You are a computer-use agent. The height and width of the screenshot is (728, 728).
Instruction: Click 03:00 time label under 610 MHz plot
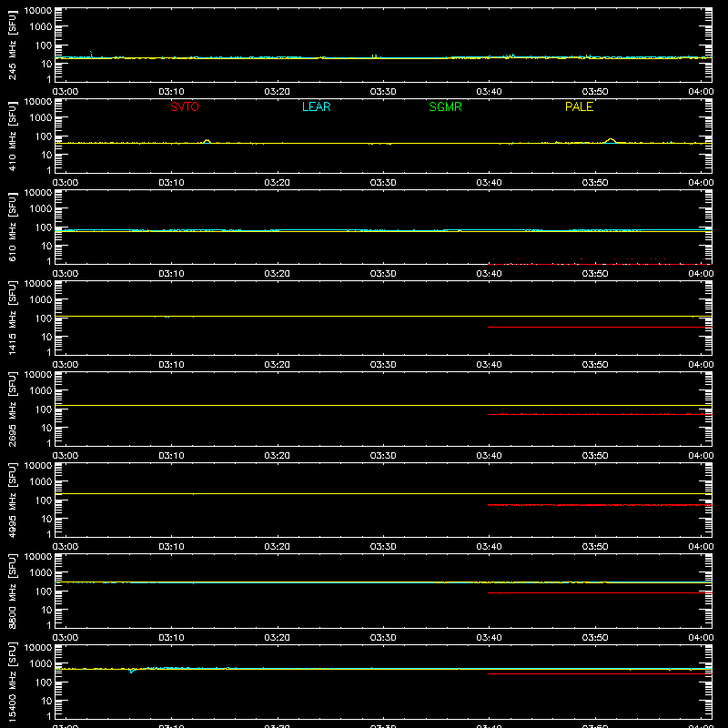pyautogui.click(x=66, y=274)
